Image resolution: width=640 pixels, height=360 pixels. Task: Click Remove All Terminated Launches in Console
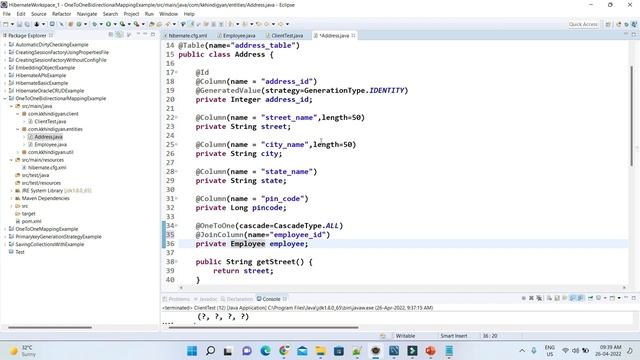pyautogui.click(x=539, y=298)
